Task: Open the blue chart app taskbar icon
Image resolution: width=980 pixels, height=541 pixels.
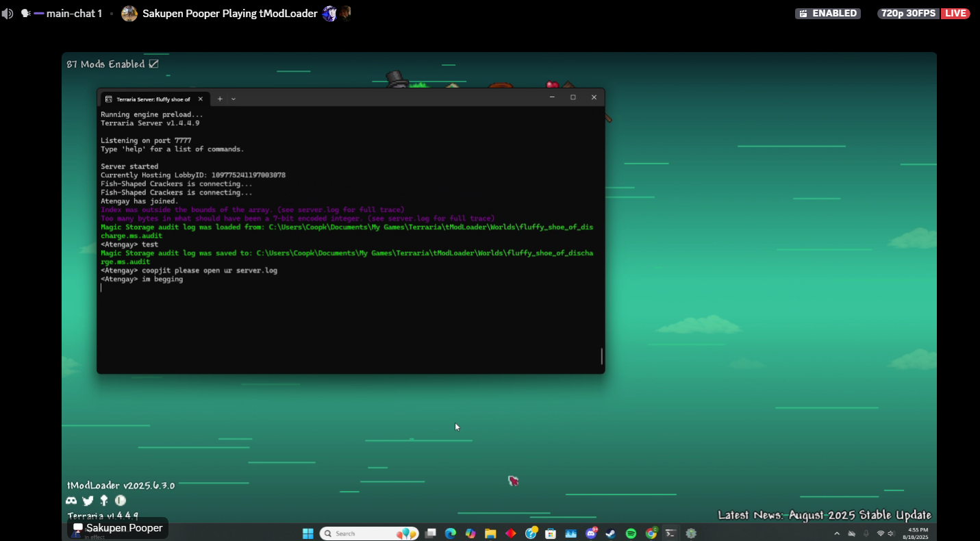Action: [570, 533]
